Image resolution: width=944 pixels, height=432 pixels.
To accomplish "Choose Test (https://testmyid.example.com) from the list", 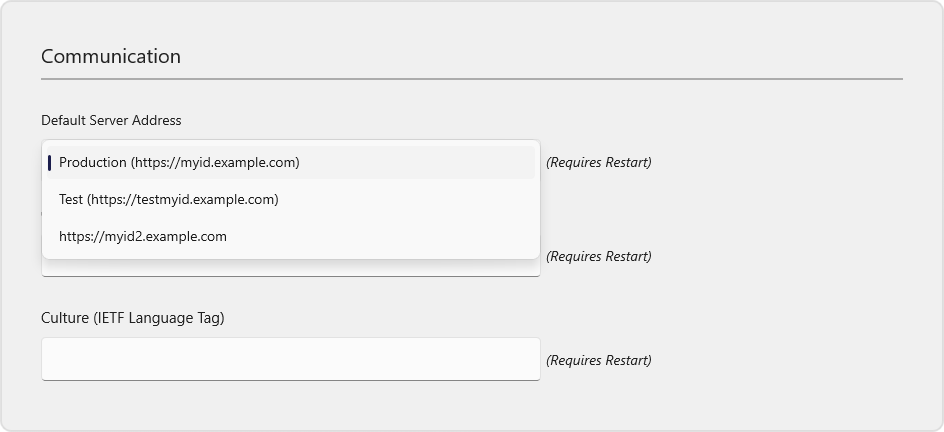I will [291, 200].
